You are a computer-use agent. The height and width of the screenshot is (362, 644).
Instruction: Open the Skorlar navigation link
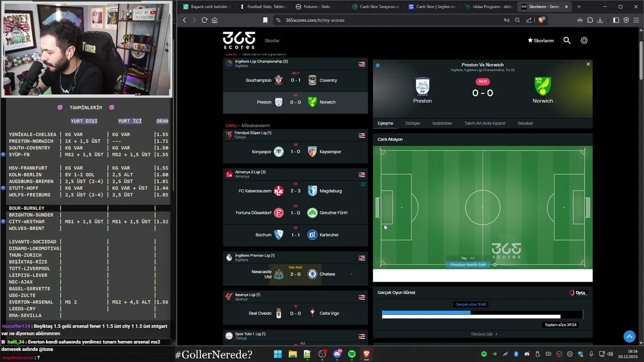point(272,40)
